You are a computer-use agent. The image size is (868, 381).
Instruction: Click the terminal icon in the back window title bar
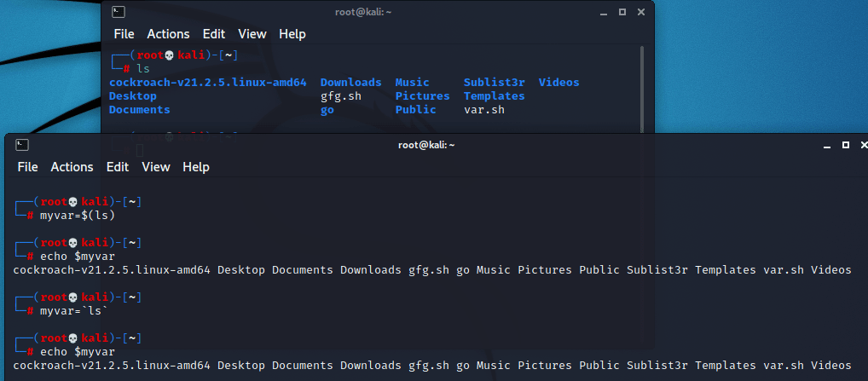click(x=118, y=12)
